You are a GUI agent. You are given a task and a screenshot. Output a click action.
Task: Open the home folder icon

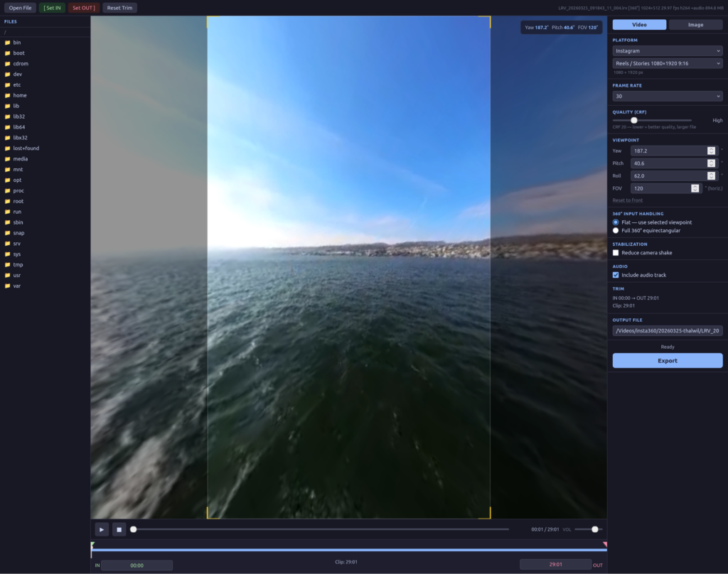[8, 95]
